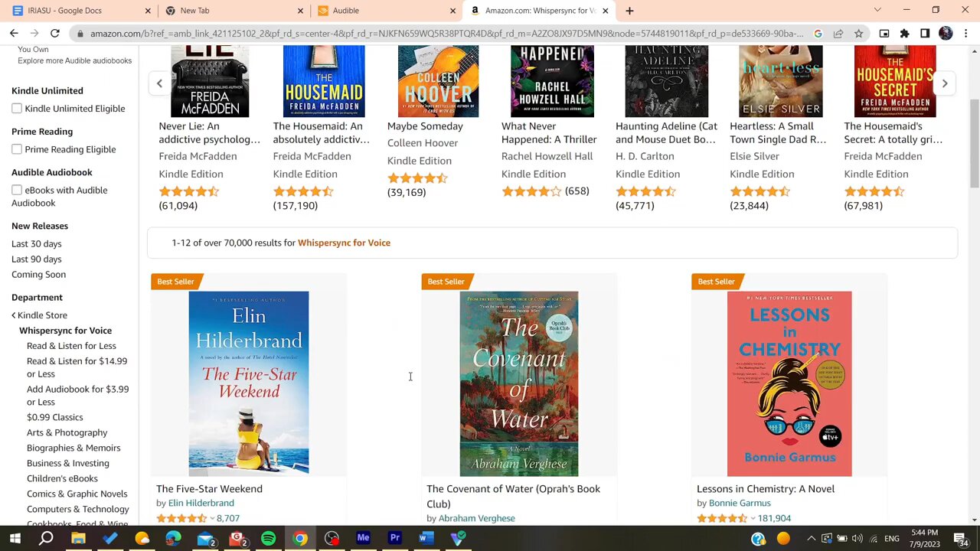Open Arts & Photography category
Image resolution: width=980 pixels, height=551 pixels.
tap(67, 432)
